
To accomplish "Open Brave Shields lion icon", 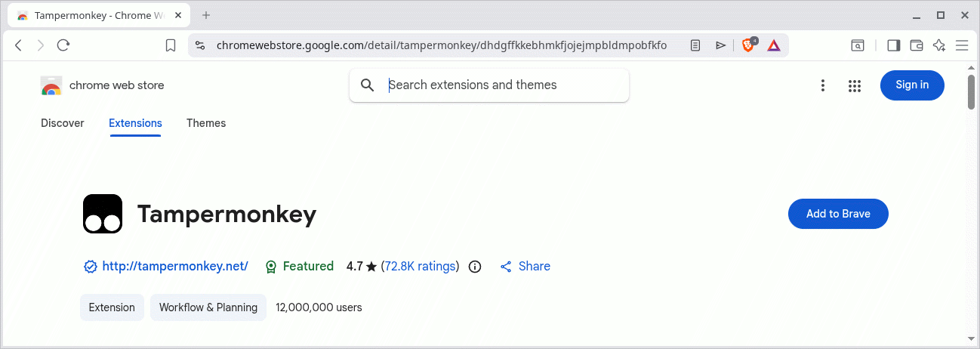I will click(748, 45).
